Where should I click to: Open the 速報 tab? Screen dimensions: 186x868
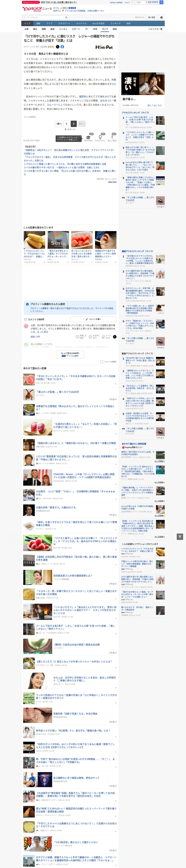click(38, 24)
